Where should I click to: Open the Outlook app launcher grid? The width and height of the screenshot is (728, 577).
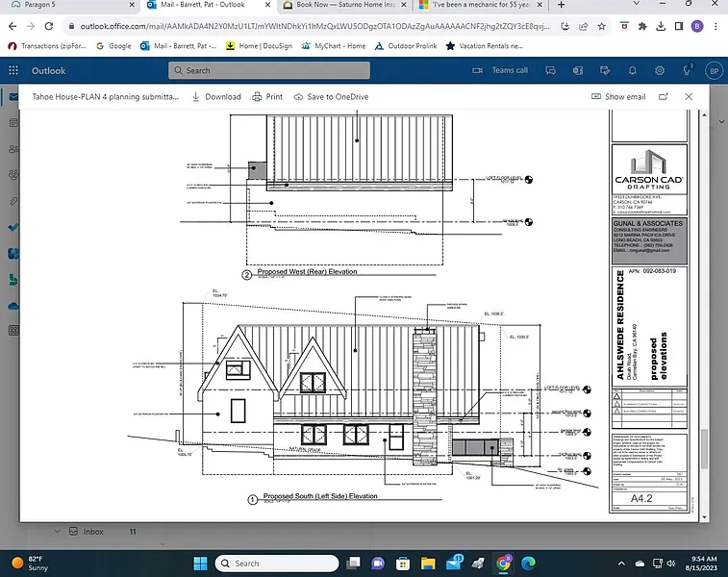[13, 70]
